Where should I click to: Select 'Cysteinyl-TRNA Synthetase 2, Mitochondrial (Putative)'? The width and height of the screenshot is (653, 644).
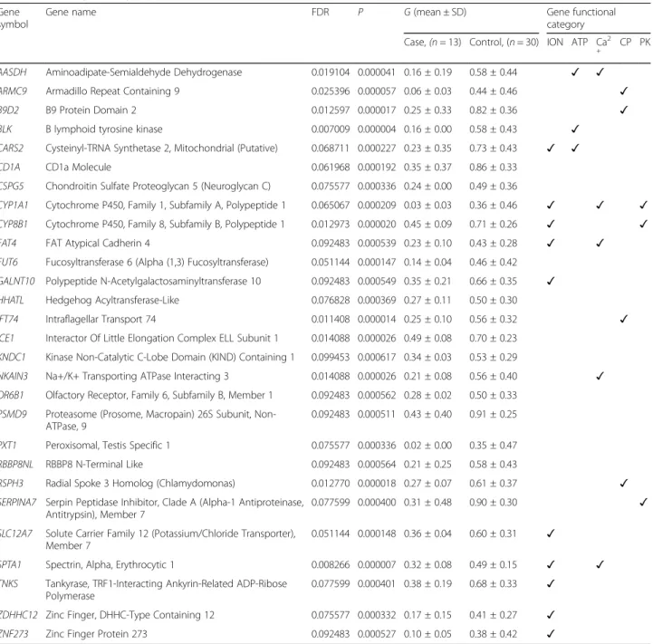coord(161,149)
